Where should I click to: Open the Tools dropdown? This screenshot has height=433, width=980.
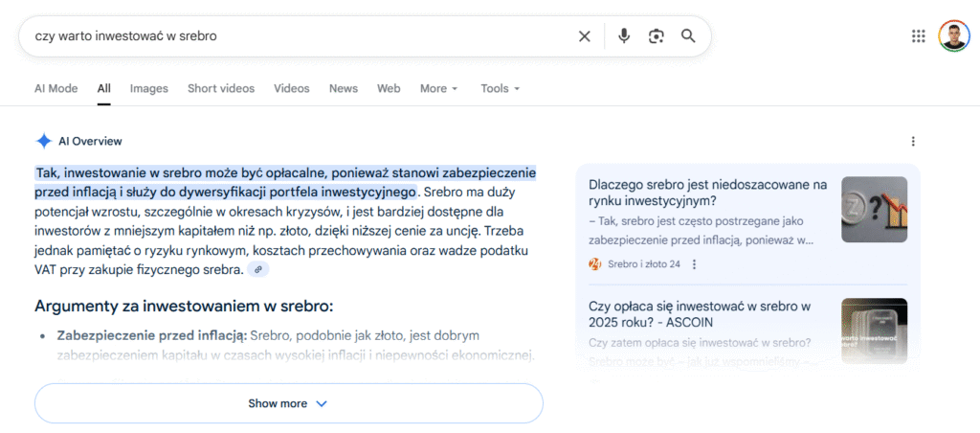[500, 89]
